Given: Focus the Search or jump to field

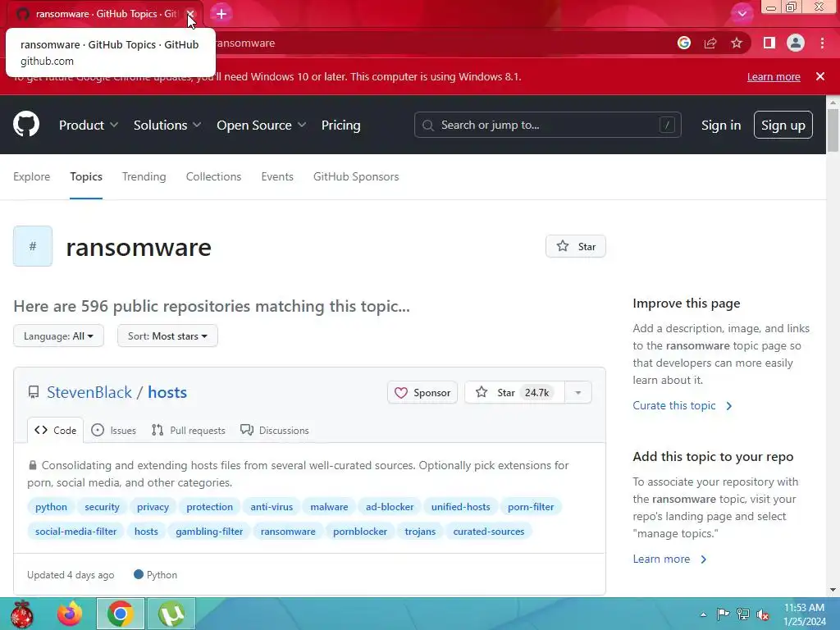Looking at the screenshot, I should (x=547, y=126).
